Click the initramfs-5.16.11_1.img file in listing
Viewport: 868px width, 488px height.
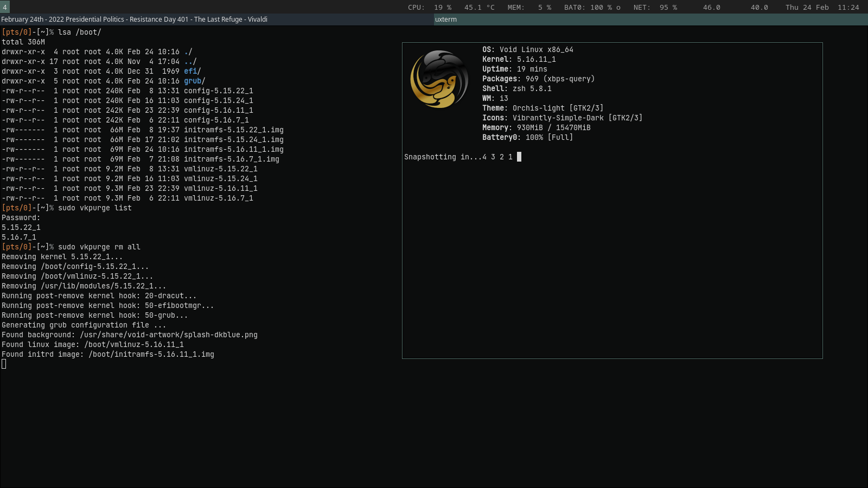point(233,149)
